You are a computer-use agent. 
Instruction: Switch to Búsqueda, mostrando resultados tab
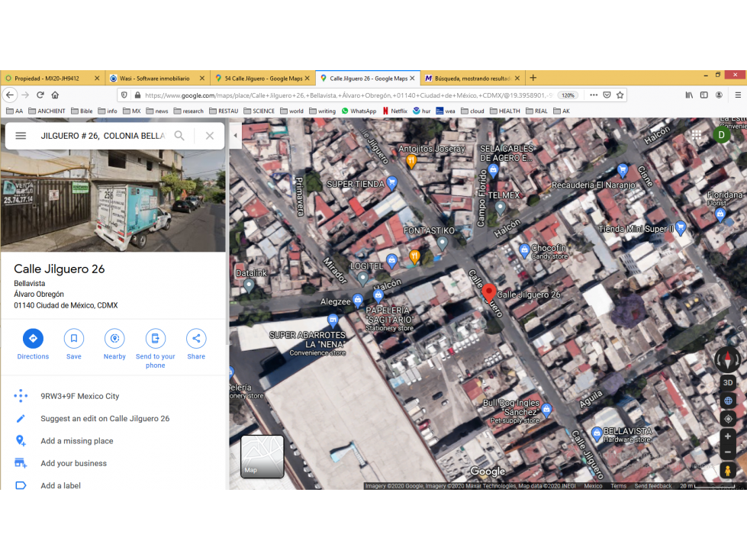coord(472,78)
